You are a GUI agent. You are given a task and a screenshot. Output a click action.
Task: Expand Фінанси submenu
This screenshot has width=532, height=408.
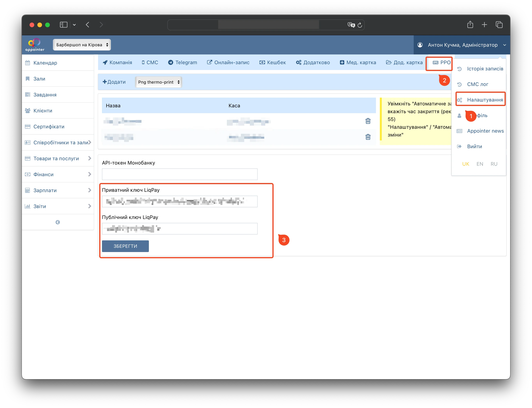58,174
